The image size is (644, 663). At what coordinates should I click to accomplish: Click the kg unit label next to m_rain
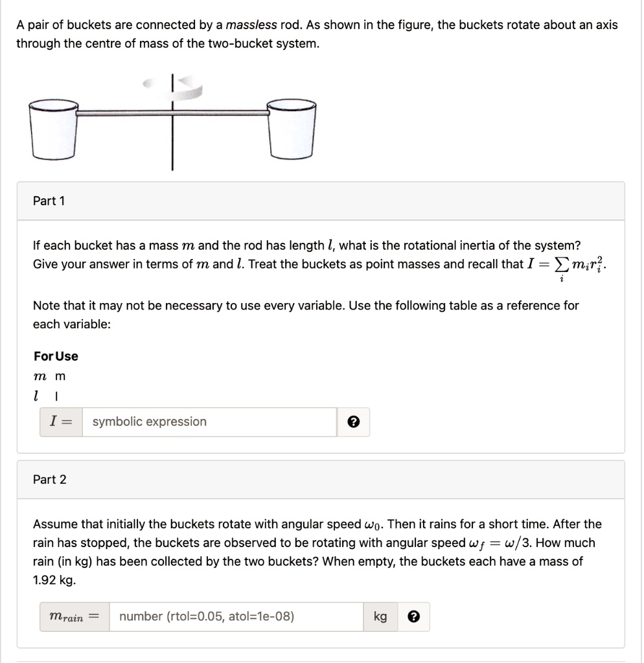click(x=380, y=616)
